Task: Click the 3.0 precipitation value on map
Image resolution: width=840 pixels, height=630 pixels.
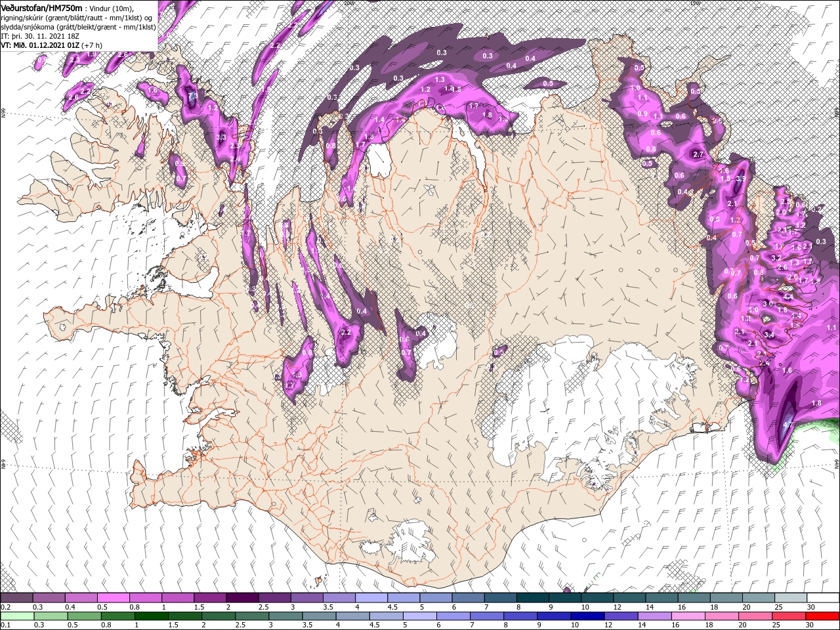Action: point(768,304)
